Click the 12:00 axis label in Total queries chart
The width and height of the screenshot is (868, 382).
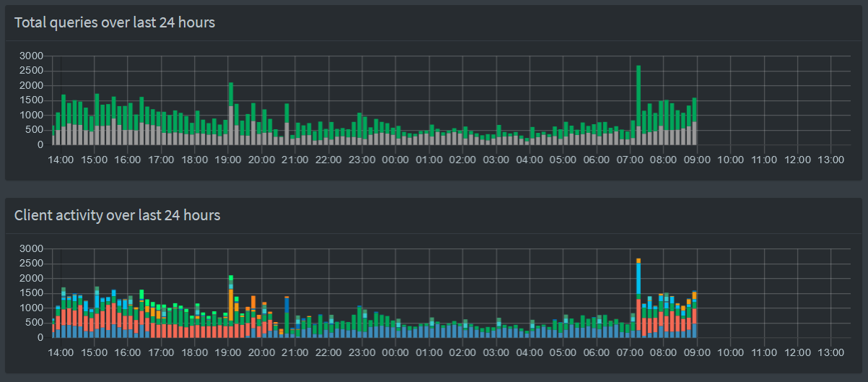[797, 160]
